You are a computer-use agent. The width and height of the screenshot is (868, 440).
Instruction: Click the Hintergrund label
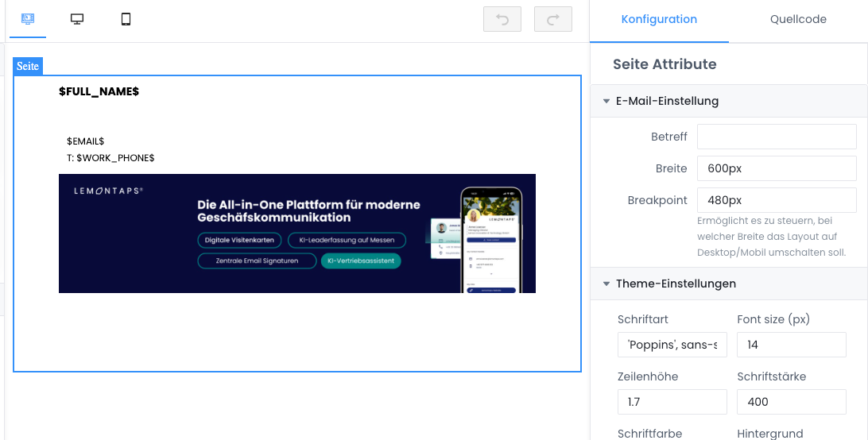click(x=770, y=434)
